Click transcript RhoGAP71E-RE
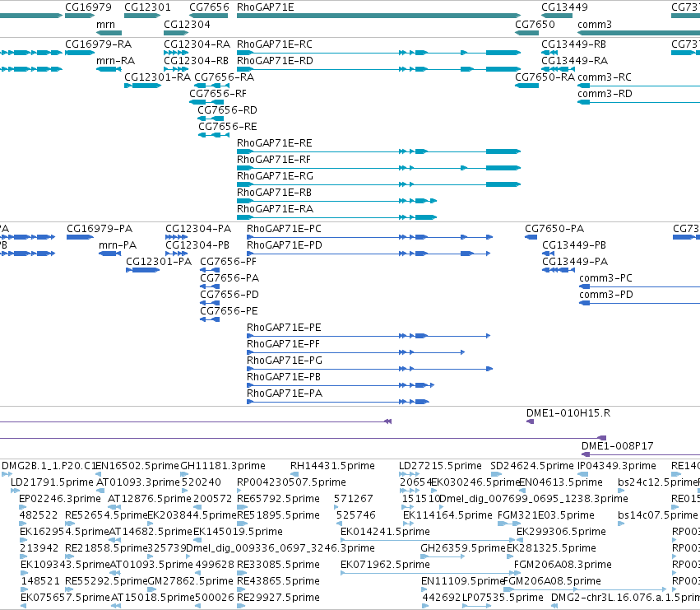 tap(275, 143)
